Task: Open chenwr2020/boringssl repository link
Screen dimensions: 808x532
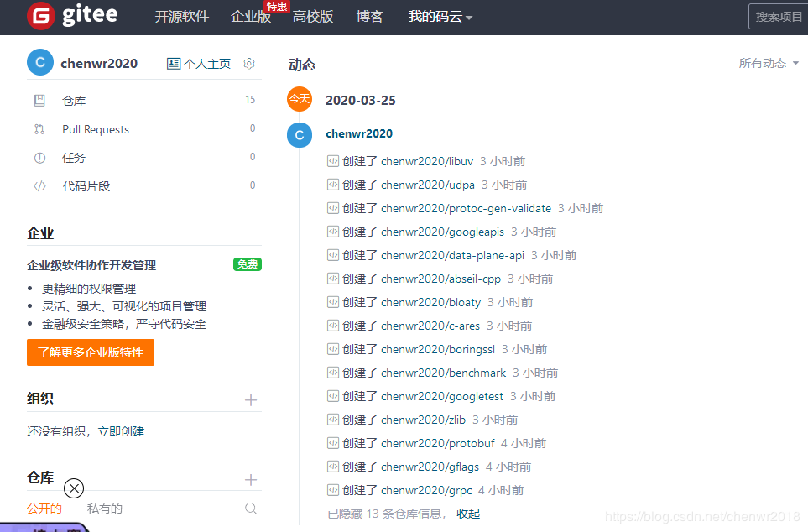Action: click(438, 350)
